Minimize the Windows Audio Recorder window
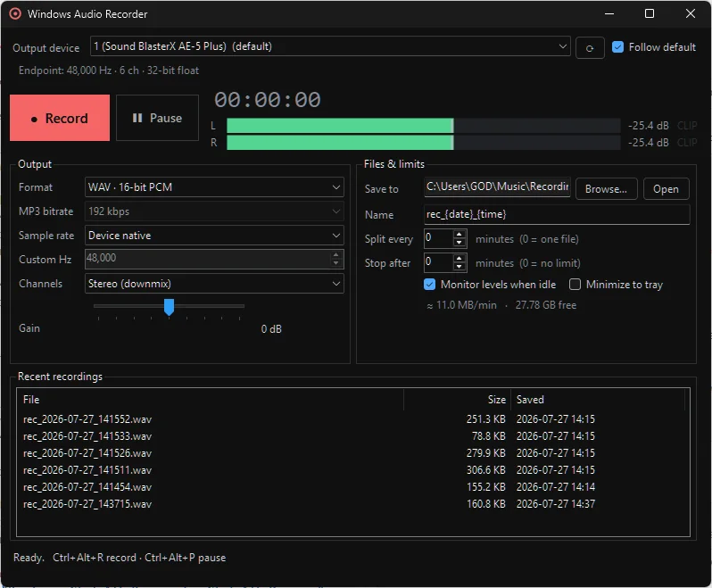The image size is (712, 588). point(609,13)
